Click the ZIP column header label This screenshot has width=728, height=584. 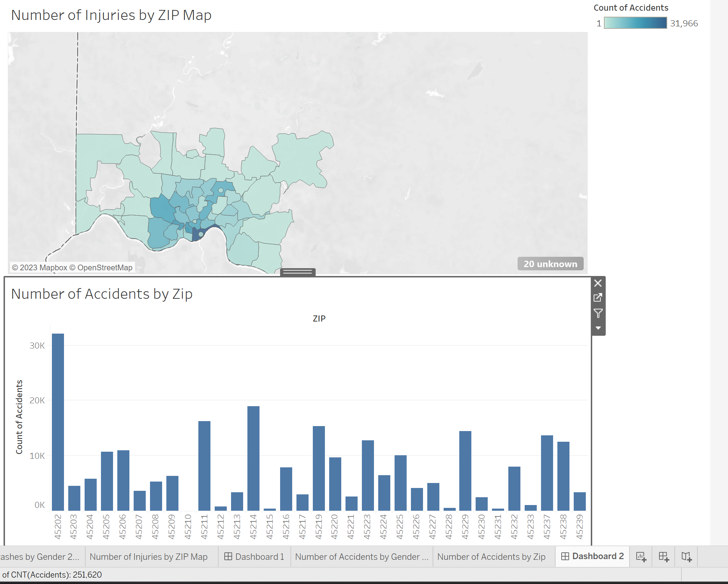[319, 319]
